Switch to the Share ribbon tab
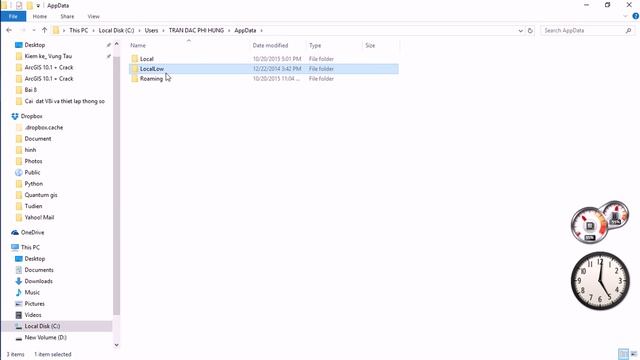This screenshot has width=640, height=360. coord(67,16)
